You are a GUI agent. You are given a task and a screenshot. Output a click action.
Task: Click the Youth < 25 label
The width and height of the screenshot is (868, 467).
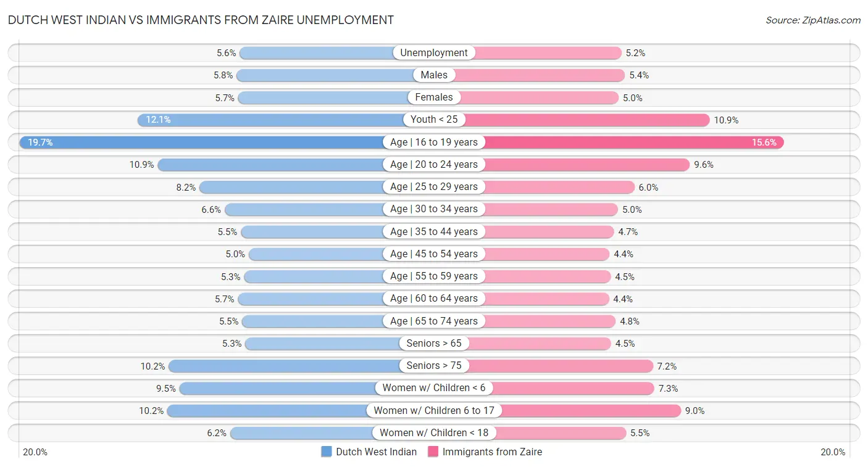434,120
